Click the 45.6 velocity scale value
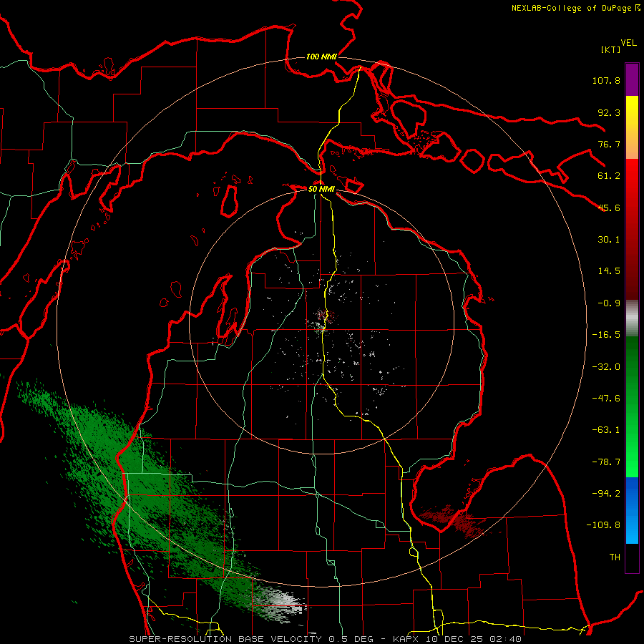This screenshot has width=644, height=644. (609, 208)
